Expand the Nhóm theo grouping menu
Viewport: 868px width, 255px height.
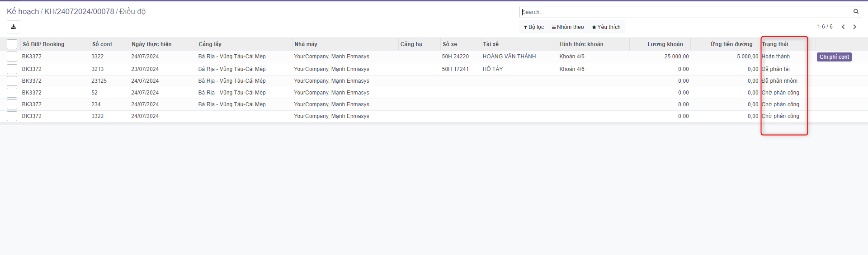tap(568, 27)
